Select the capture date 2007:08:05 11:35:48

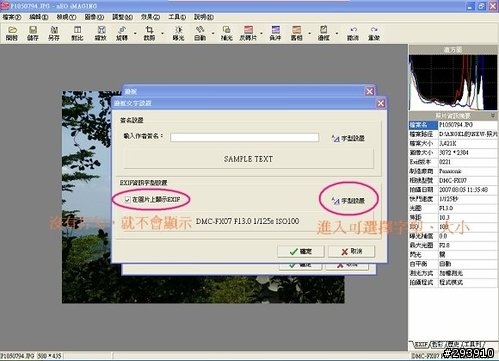pyautogui.click(x=463, y=190)
